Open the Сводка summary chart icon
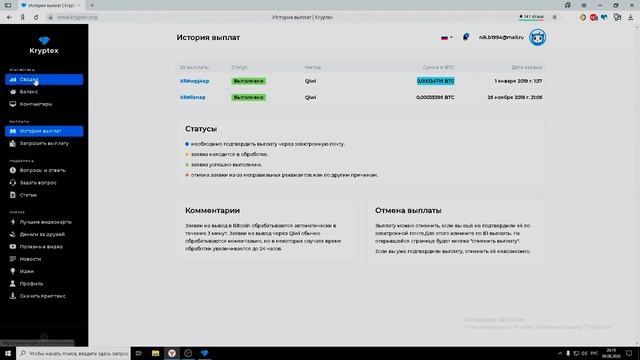 pyautogui.click(x=13, y=79)
